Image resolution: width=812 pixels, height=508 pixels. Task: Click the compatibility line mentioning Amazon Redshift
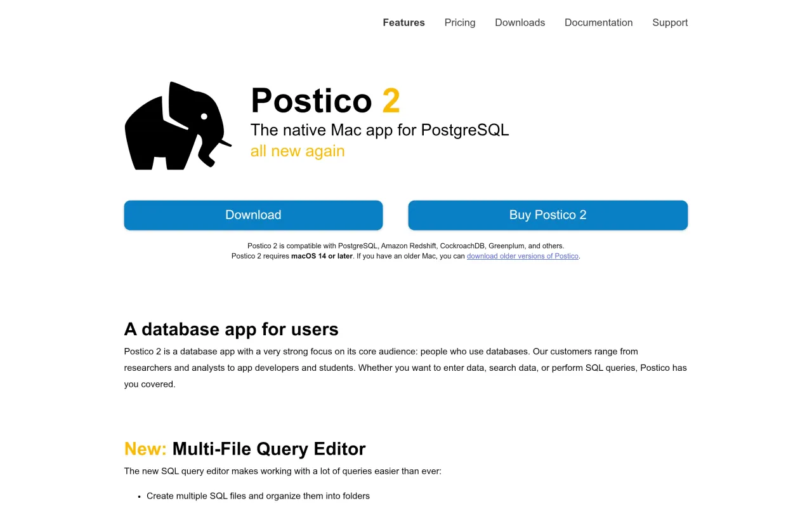click(406, 246)
